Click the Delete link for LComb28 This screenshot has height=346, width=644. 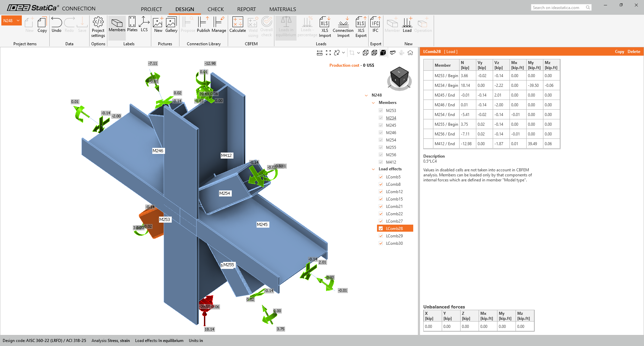click(634, 52)
